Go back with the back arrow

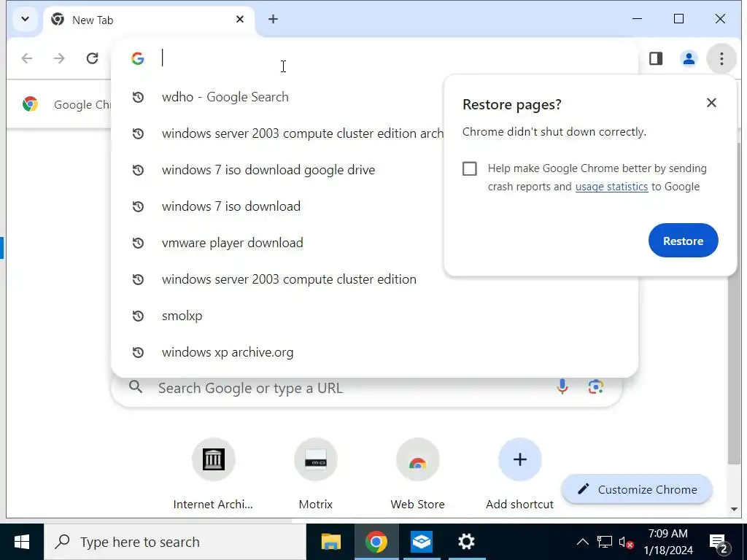click(27, 58)
